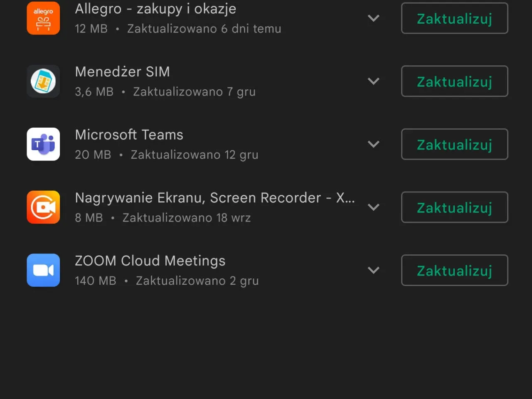Open the Allegro app name link
The height and width of the screenshot is (399, 532).
[155, 9]
